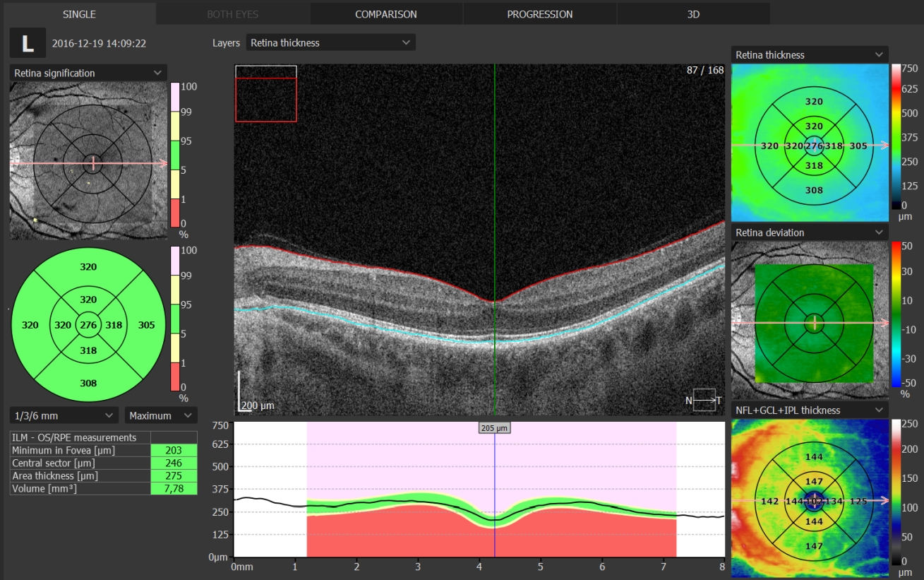
Task: Select the Volume value 7,78
Action: click(x=174, y=488)
